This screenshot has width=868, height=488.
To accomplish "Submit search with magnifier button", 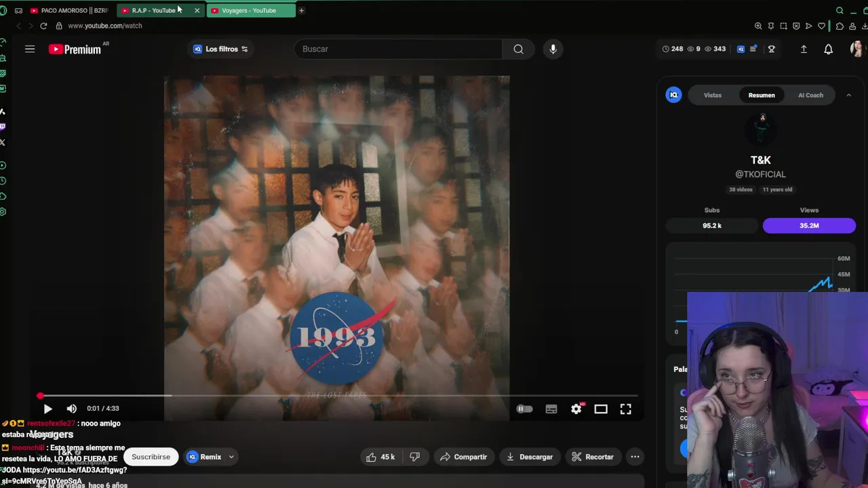I will [518, 49].
